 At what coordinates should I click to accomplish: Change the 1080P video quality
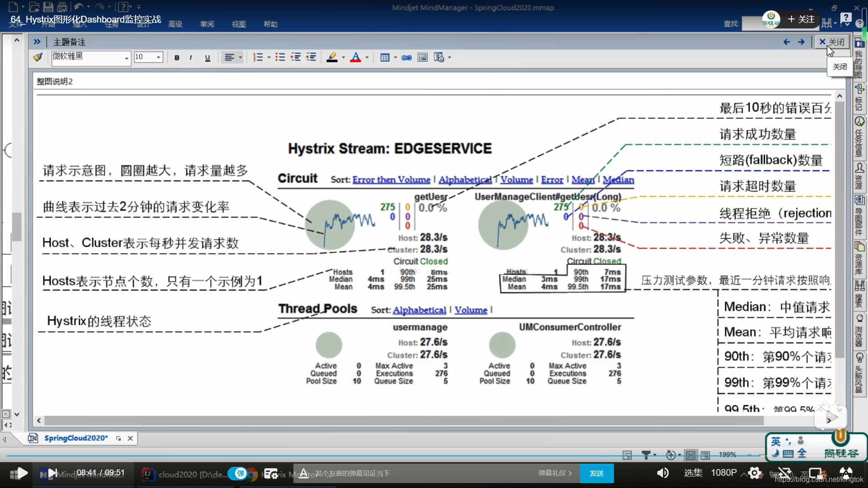[x=724, y=473]
